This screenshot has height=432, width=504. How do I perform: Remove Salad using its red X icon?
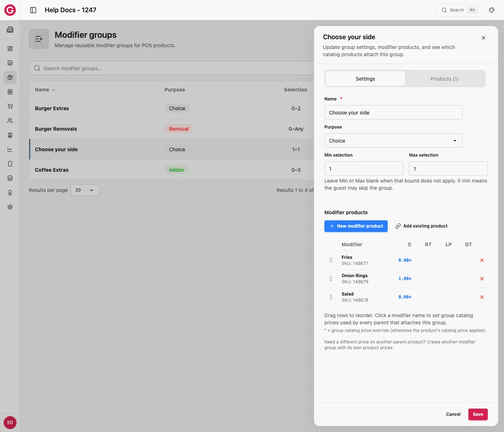482,297
